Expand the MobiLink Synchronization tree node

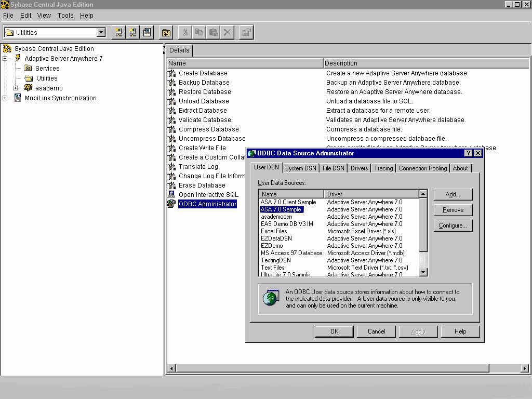pos(5,98)
